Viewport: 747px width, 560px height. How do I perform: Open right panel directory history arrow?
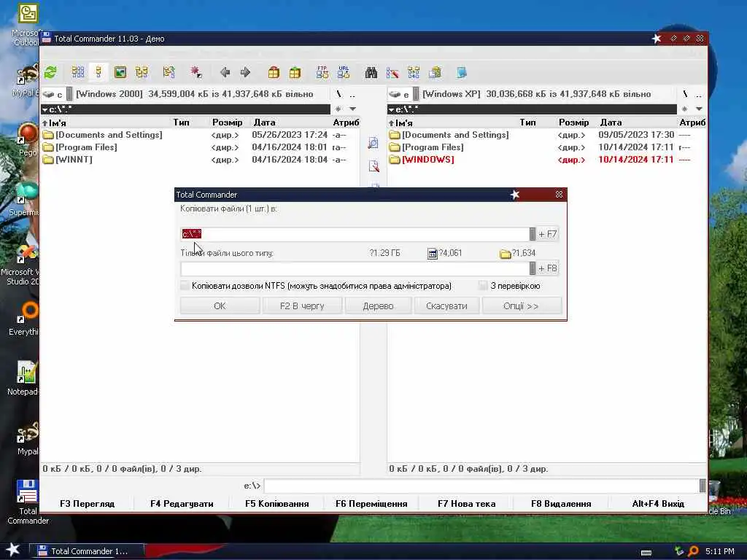coord(699,109)
